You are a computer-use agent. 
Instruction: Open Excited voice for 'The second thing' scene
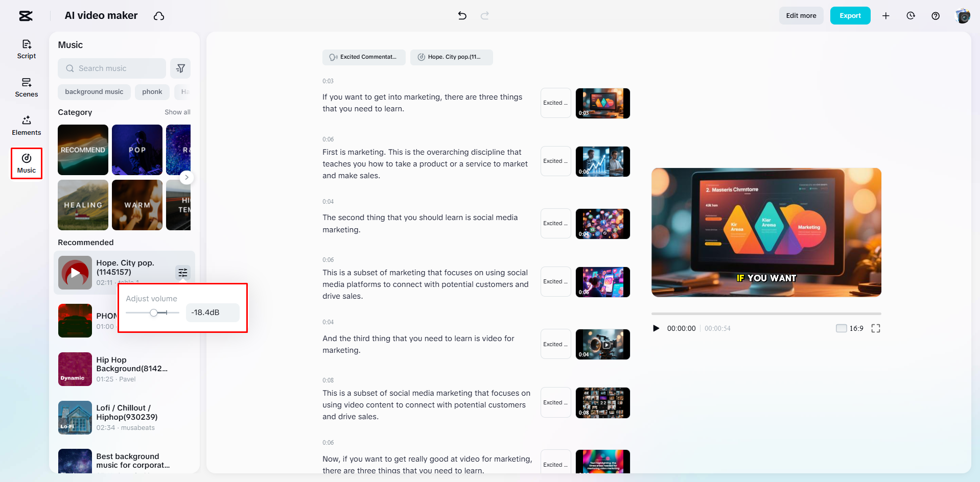[555, 224]
